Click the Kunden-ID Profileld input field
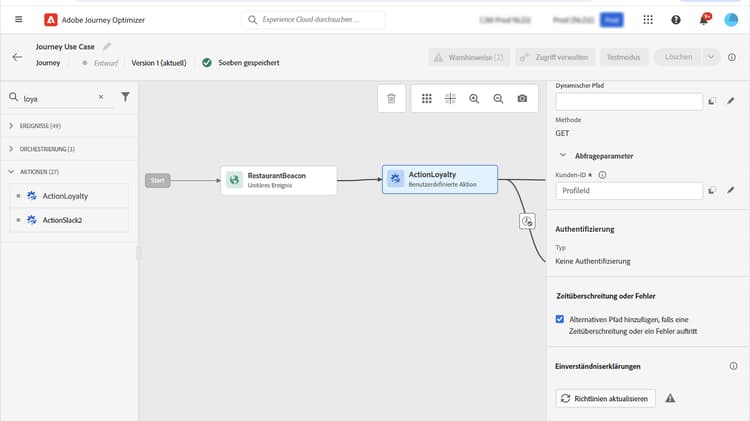This screenshot has height=421, width=750. [x=629, y=191]
